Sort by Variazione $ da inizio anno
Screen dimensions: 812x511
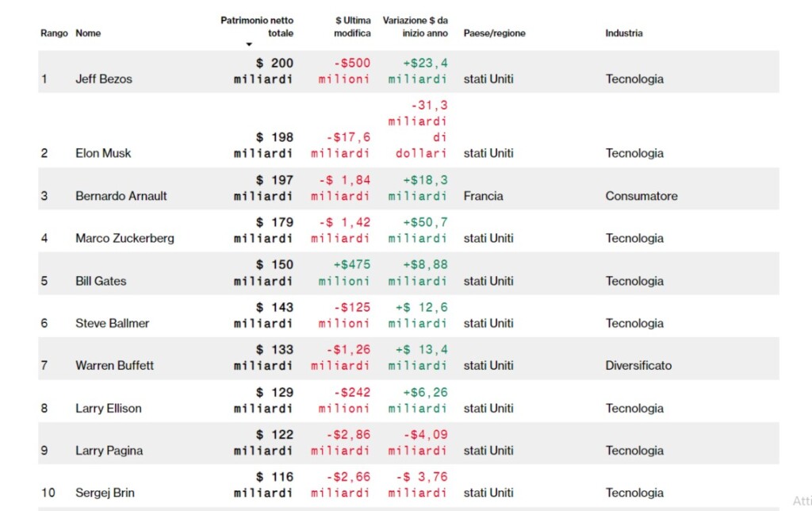(x=416, y=27)
